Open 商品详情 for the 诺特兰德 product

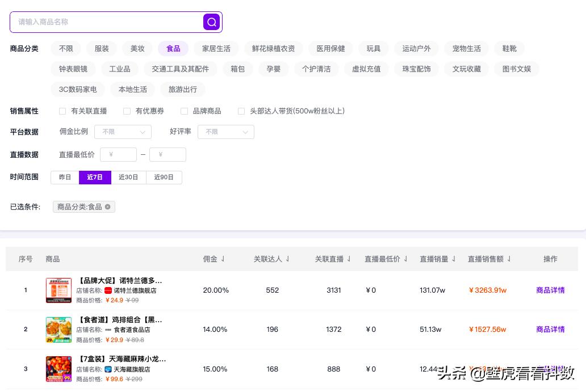[550, 290]
